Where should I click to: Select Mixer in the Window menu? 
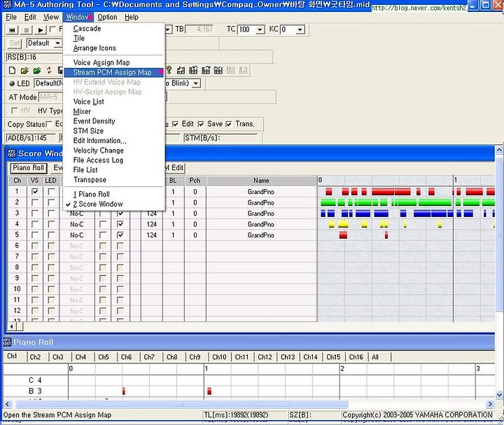(x=114, y=111)
